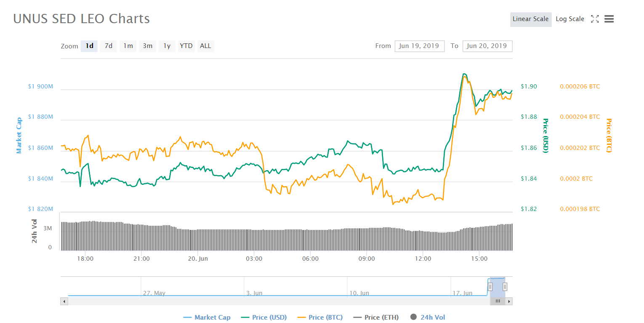Click the 03:00 time axis label

click(254, 259)
